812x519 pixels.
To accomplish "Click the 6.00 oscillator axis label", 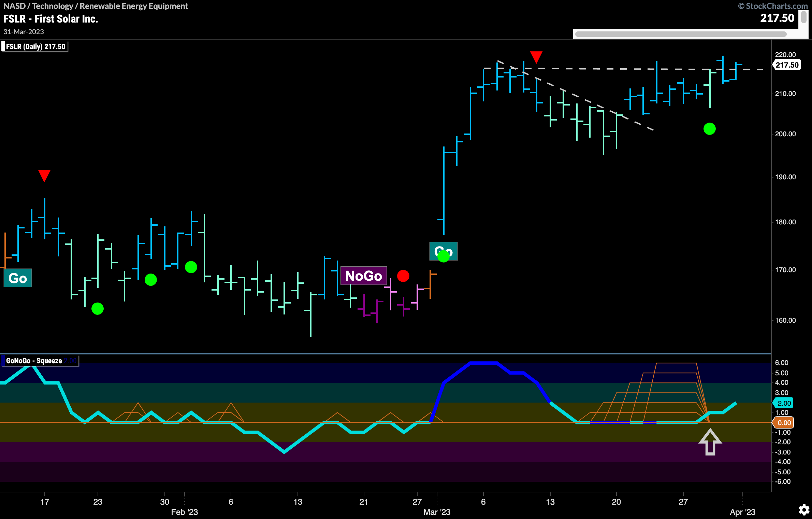I will [x=782, y=363].
